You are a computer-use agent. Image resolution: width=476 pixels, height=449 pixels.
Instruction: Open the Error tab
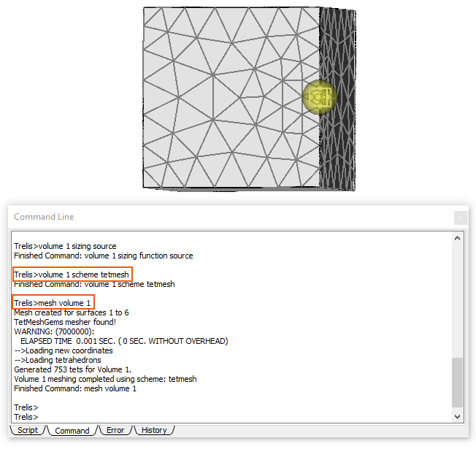click(x=115, y=430)
